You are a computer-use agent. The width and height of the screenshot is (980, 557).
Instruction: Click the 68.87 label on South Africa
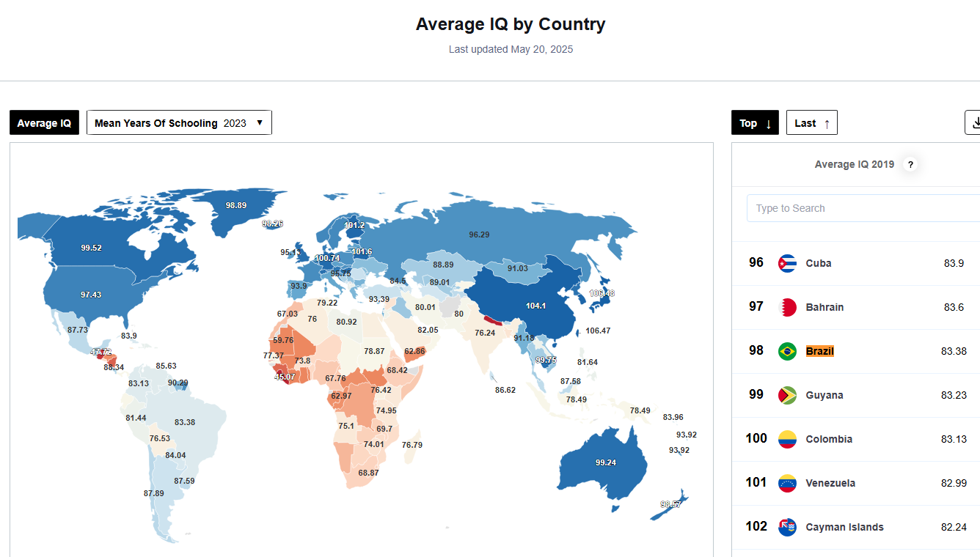pos(368,473)
